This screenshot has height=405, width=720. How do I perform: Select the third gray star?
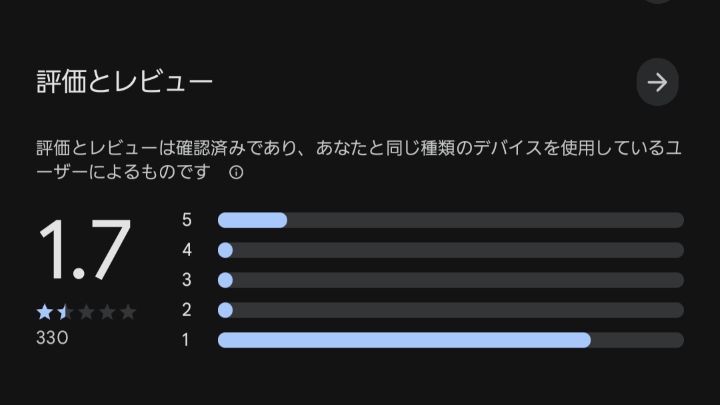point(86,312)
